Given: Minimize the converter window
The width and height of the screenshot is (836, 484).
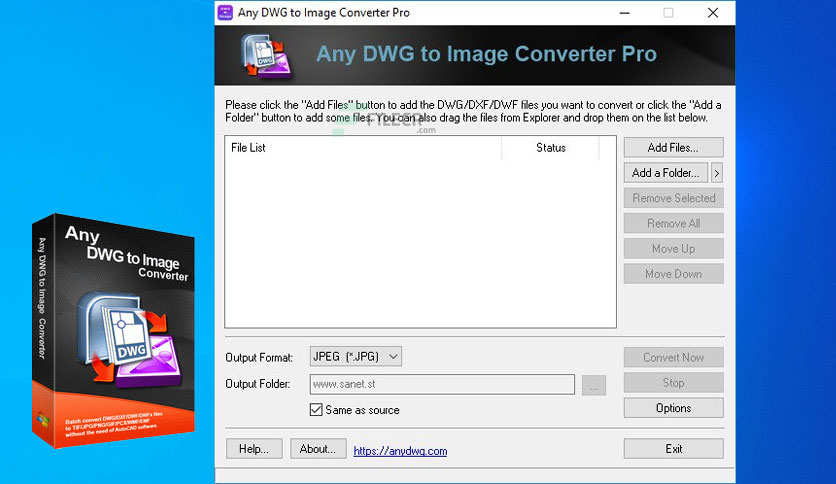Looking at the screenshot, I should (x=625, y=13).
